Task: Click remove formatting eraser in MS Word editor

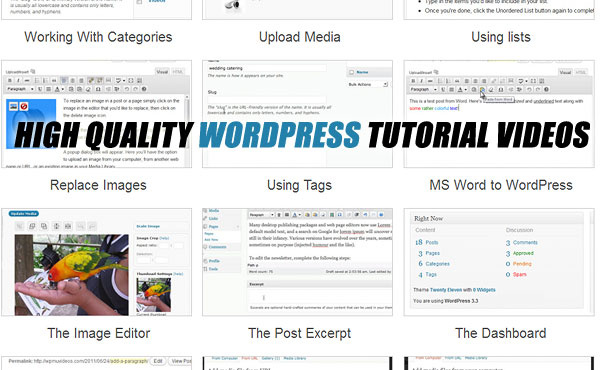Action: click(491, 90)
